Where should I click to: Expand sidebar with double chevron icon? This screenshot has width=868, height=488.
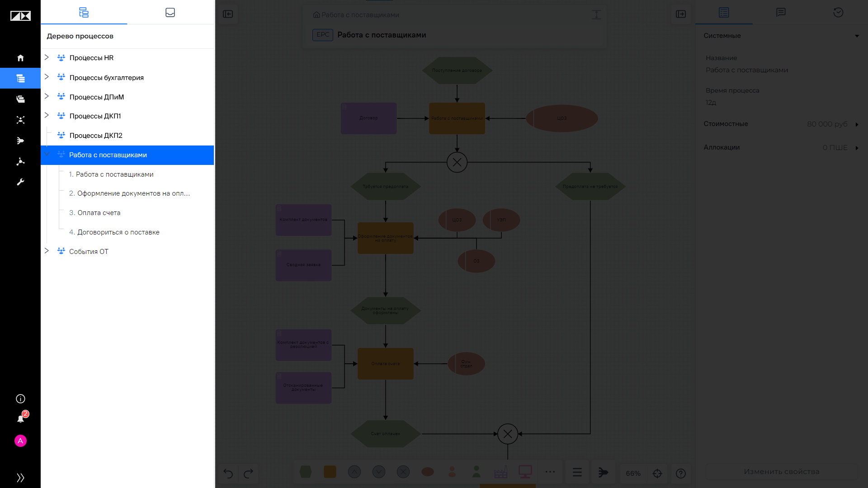[x=20, y=478]
